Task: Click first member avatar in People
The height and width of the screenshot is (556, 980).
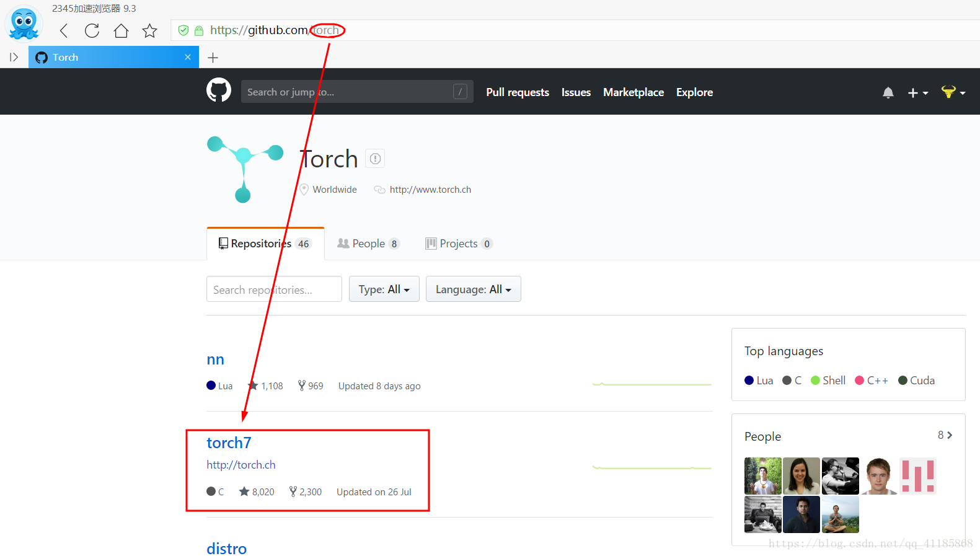Action: 763,476
